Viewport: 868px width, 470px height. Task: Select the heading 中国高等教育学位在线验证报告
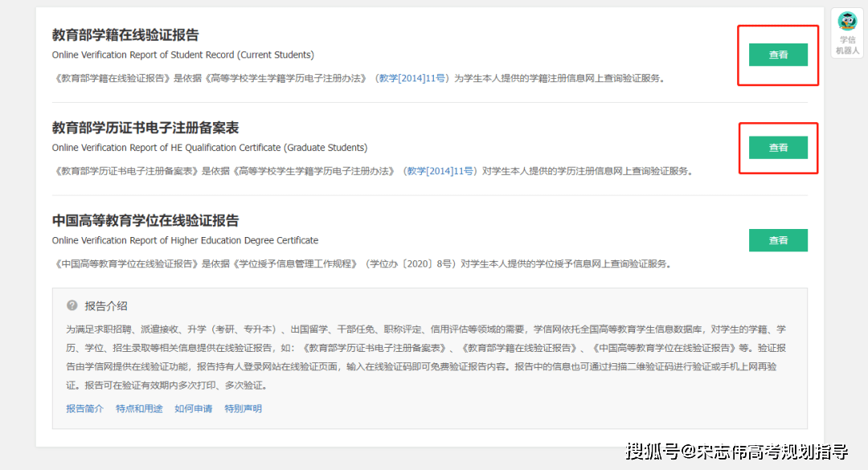click(x=145, y=220)
